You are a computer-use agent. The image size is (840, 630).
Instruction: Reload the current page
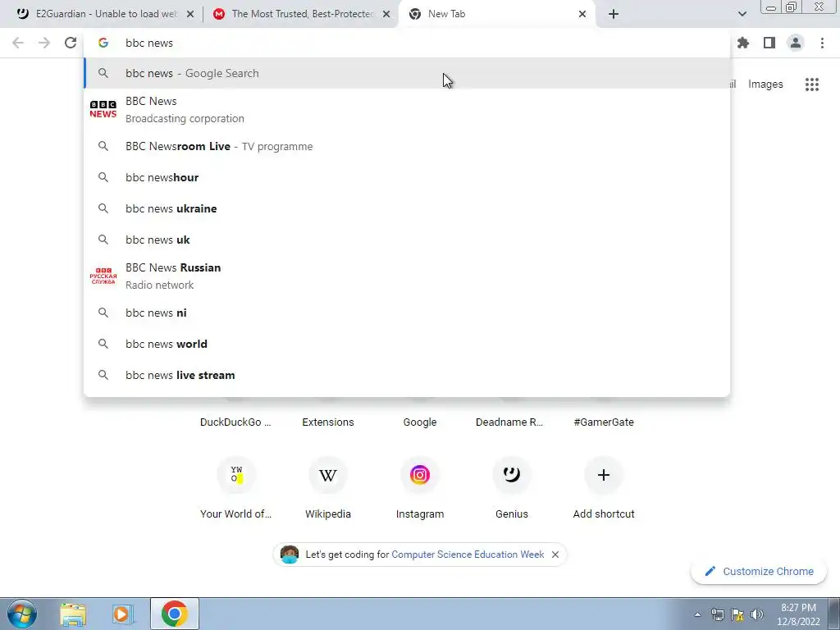click(71, 43)
